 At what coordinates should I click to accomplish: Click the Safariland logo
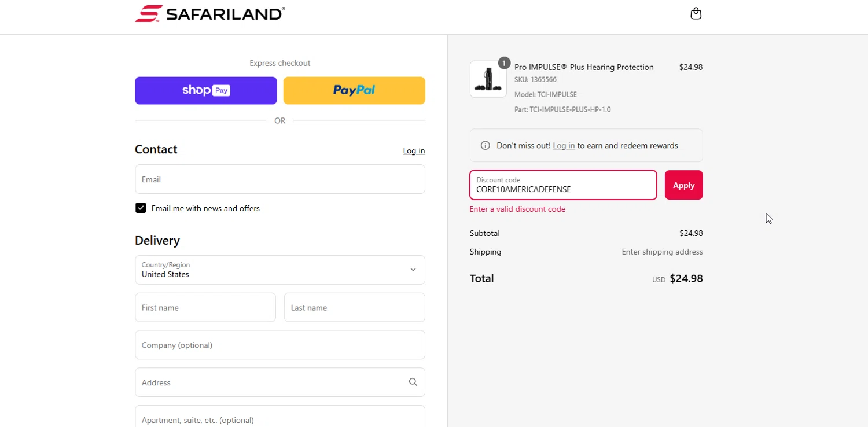tap(210, 13)
